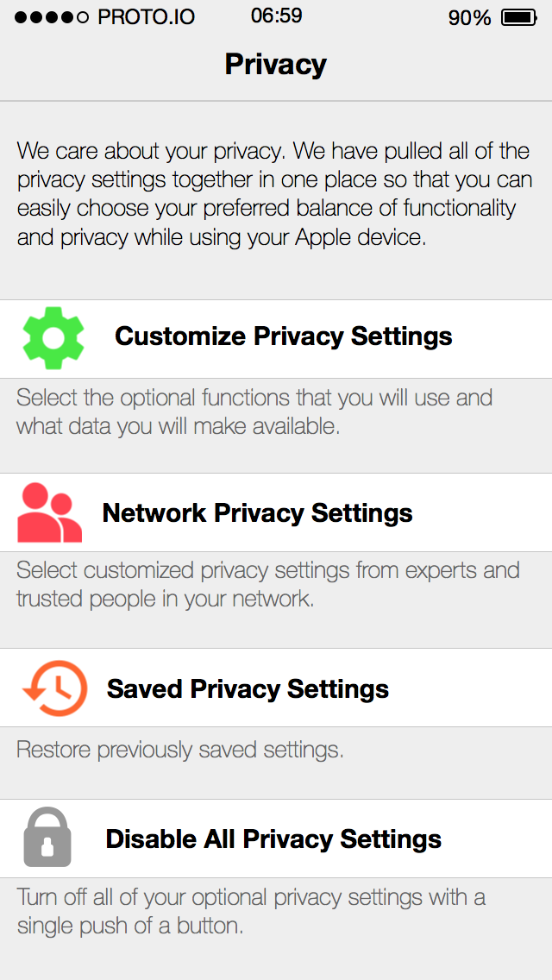Tap the Privacy title header

tap(276, 64)
